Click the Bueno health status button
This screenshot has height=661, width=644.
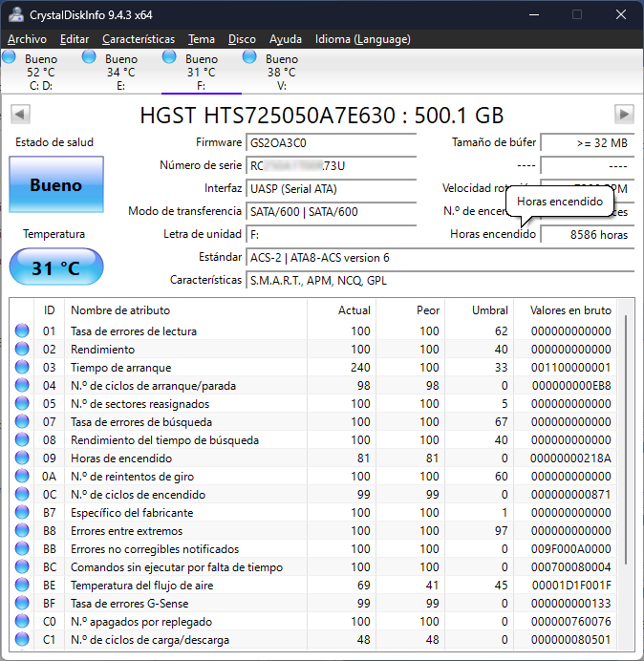click(56, 184)
